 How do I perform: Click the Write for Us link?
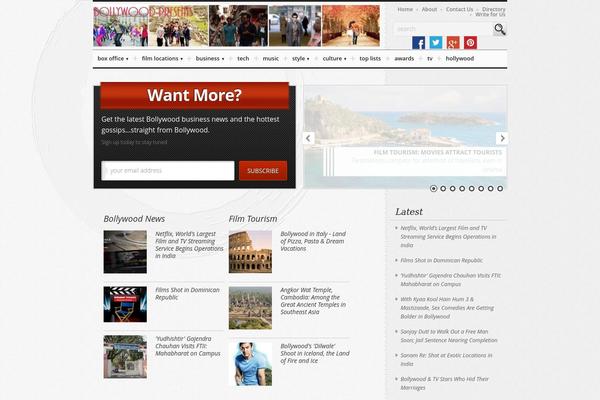pyautogui.click(x=490, y=15)
